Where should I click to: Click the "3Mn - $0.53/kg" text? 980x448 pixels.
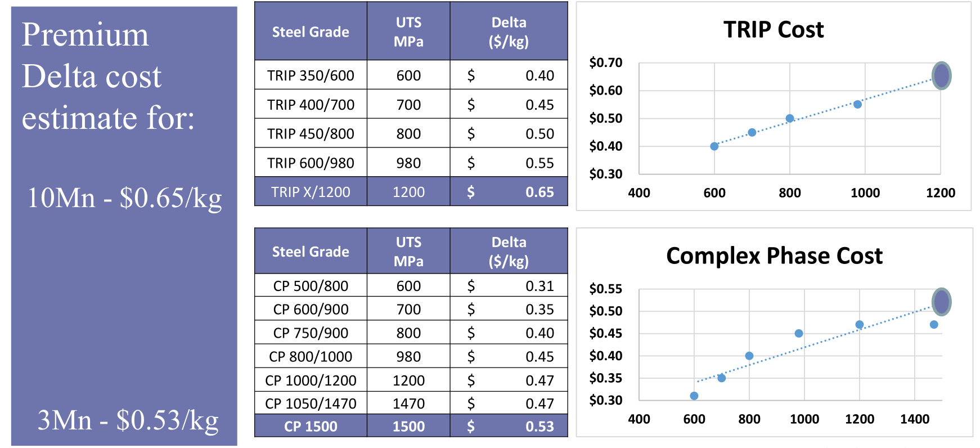tap(128, 420)
